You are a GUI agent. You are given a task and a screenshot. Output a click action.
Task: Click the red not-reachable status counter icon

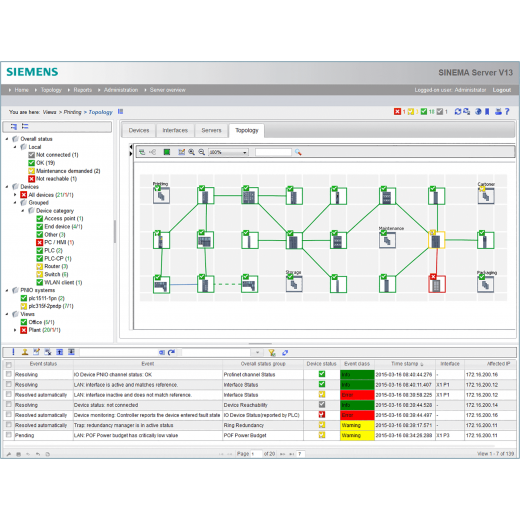(x=397, y=112)
